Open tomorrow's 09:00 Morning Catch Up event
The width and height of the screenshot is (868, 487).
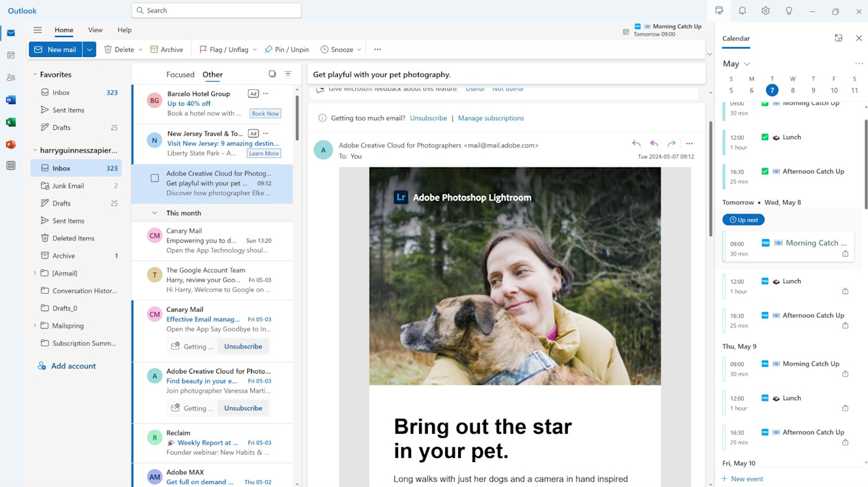[x=788, y=247]
